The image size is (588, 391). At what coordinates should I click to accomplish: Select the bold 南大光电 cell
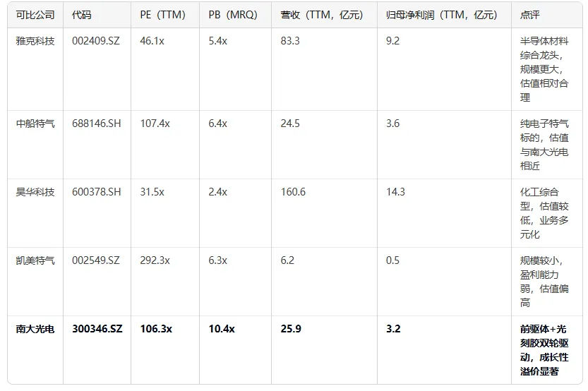(35, 329)
